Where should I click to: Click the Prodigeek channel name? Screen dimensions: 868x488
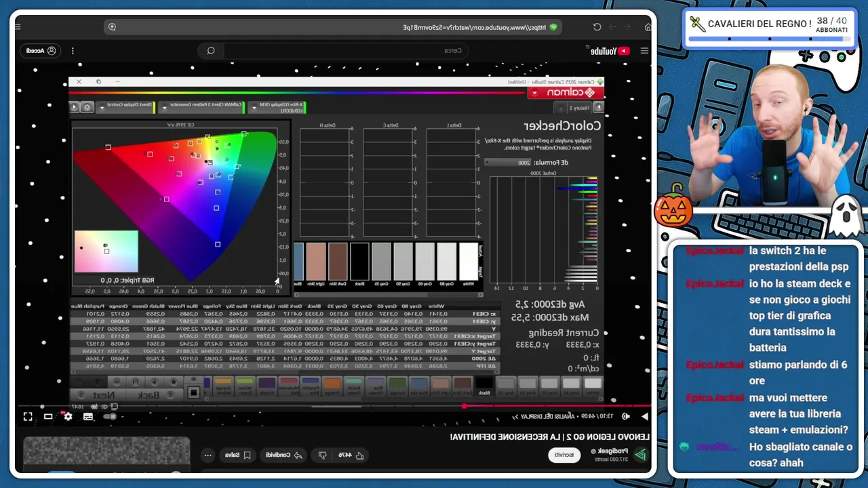[x=612, y=451]
